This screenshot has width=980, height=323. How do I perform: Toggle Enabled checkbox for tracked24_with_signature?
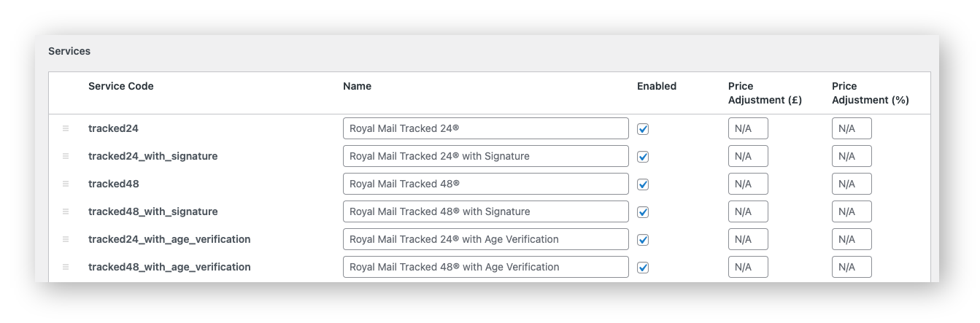coord(643,157)
